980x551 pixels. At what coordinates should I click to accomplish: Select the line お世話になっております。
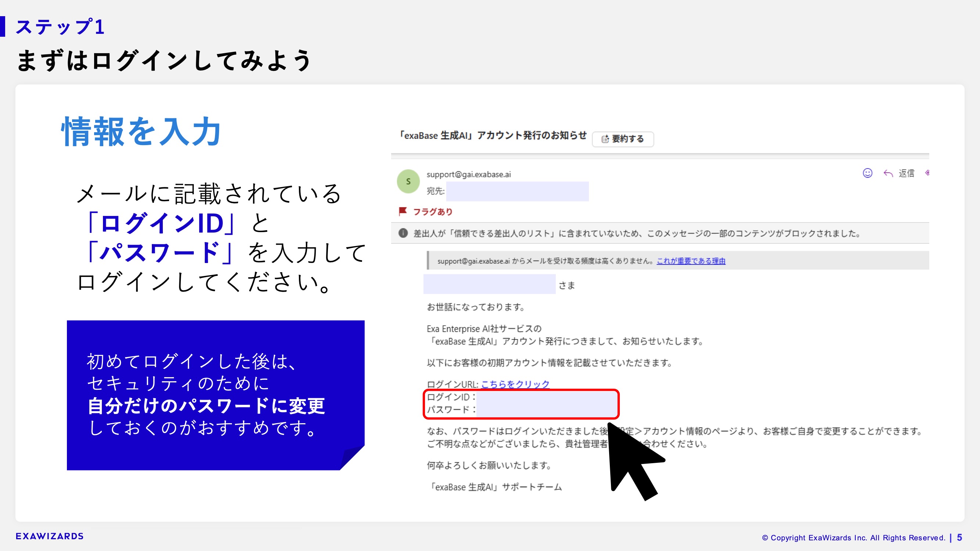(x=476, y=307)
